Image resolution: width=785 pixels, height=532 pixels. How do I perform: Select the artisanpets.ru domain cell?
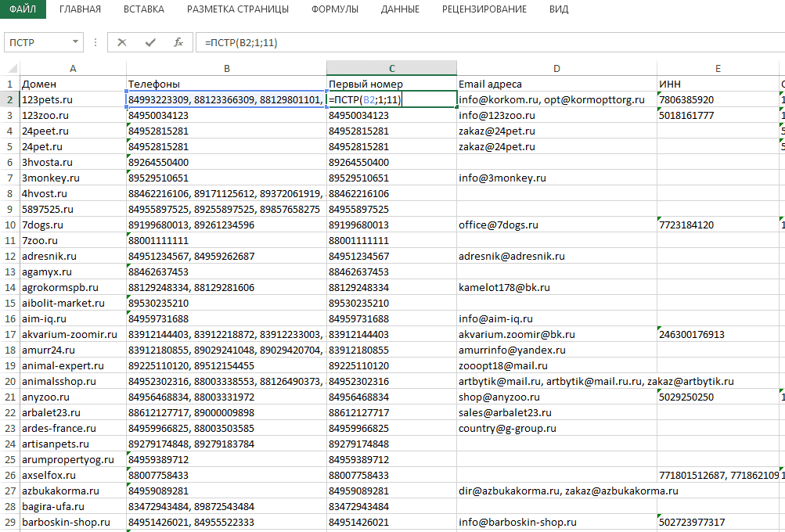pyautogui.click(x=73, y=444)
